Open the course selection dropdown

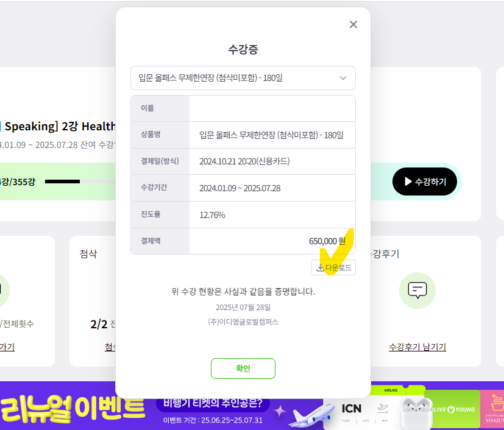point(243,78)
